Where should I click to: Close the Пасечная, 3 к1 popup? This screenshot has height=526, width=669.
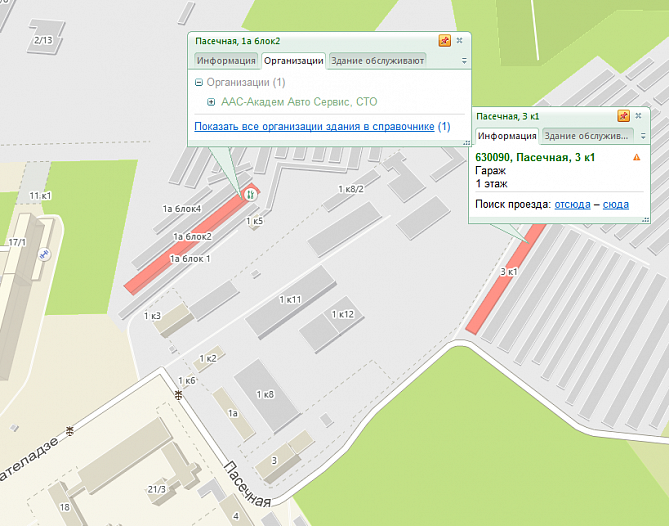click(x=638, y=116)
